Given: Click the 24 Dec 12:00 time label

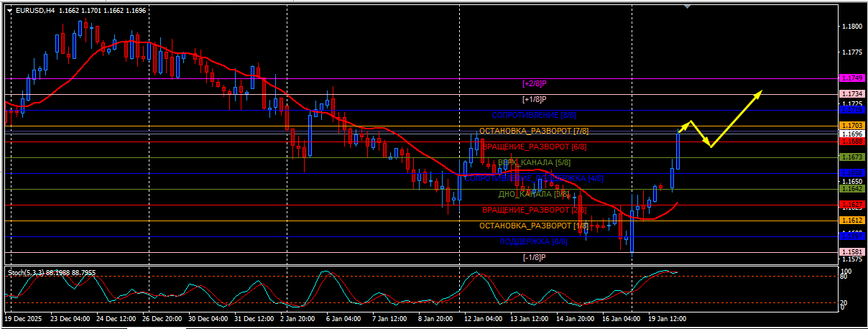Looking at the screenshot, I should [x=116, y=318].
